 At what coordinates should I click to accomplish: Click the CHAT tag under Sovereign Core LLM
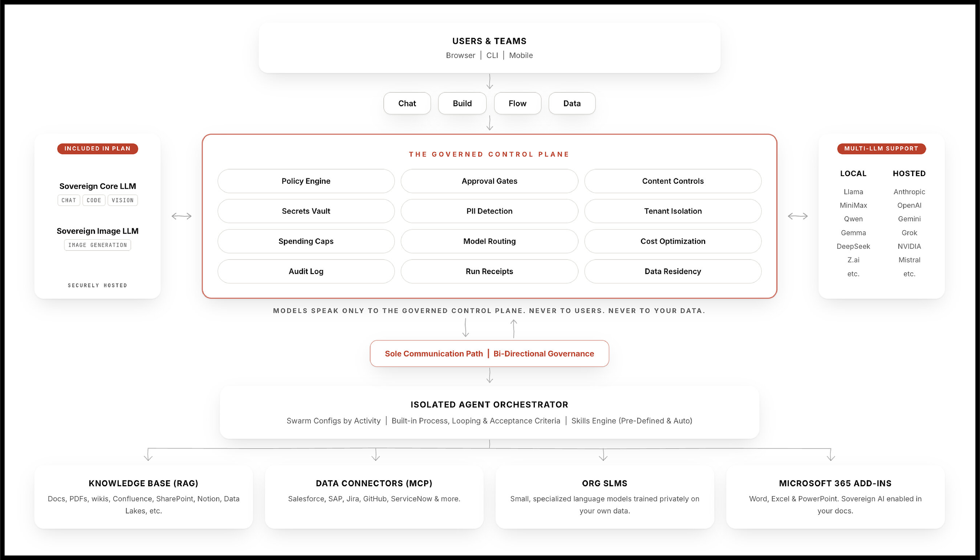click(69, 200)
